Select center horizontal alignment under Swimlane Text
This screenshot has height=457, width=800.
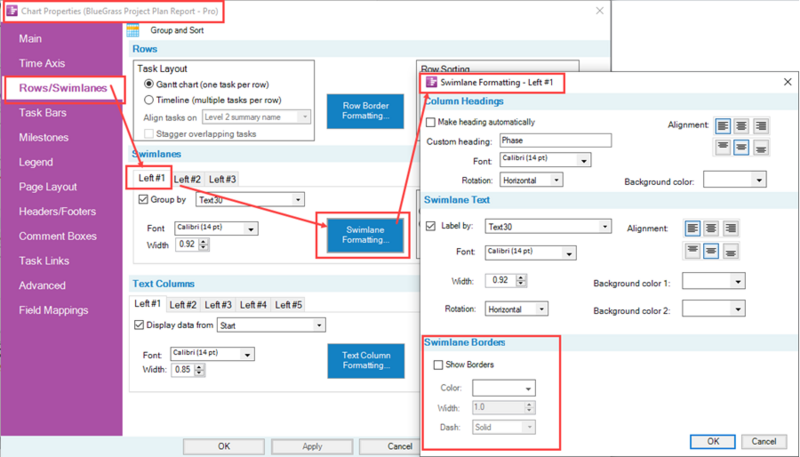711,228
